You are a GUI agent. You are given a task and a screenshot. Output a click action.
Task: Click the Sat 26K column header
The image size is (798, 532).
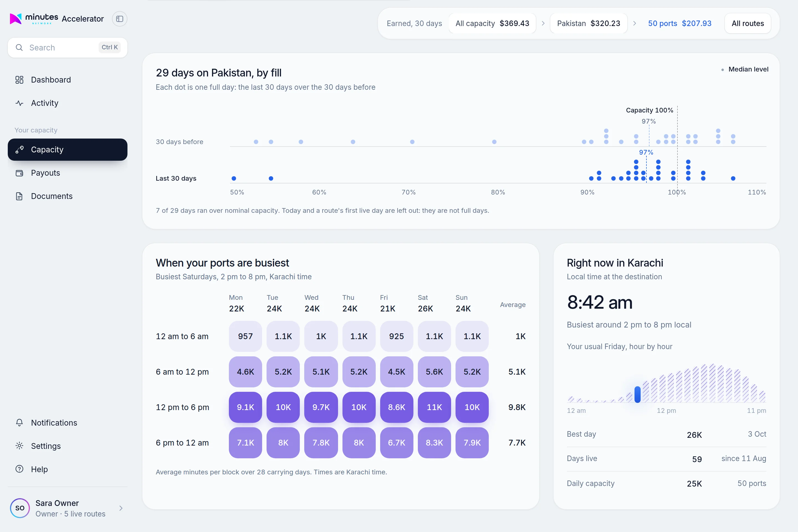426,303
